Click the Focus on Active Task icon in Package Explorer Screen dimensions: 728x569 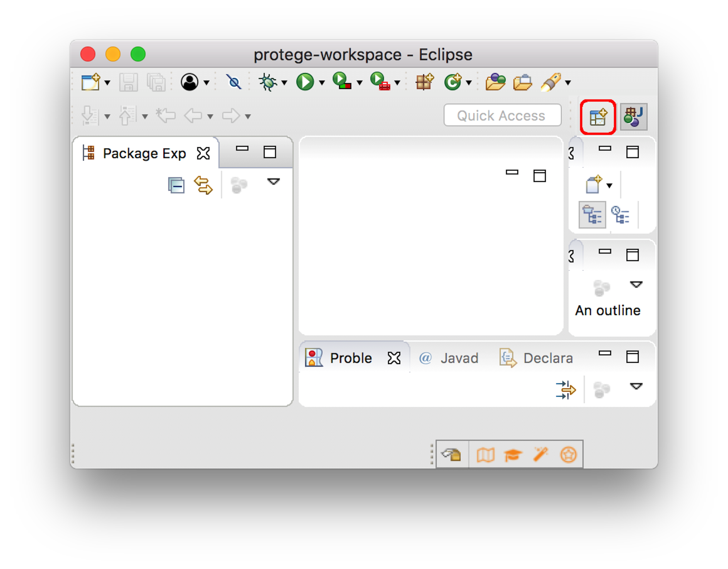[x=239, y=186]
